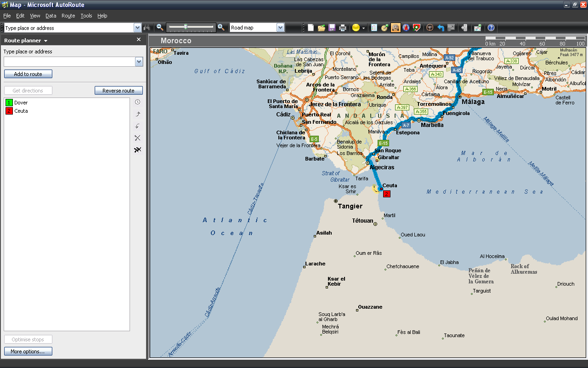Open the Tools menu
This screenshot has height=368, width=588.
tap(86, 15)
